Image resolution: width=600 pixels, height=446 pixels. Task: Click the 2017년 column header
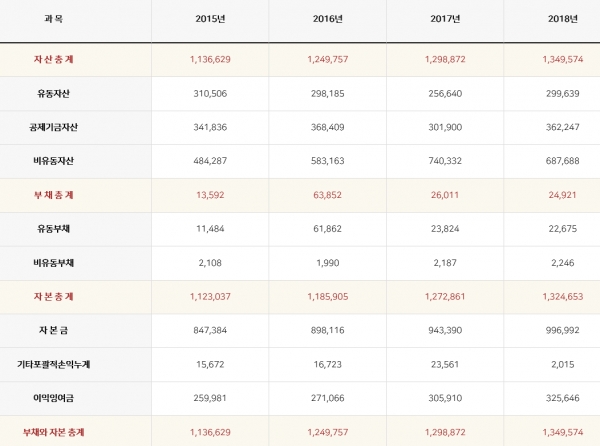[444, 19]
